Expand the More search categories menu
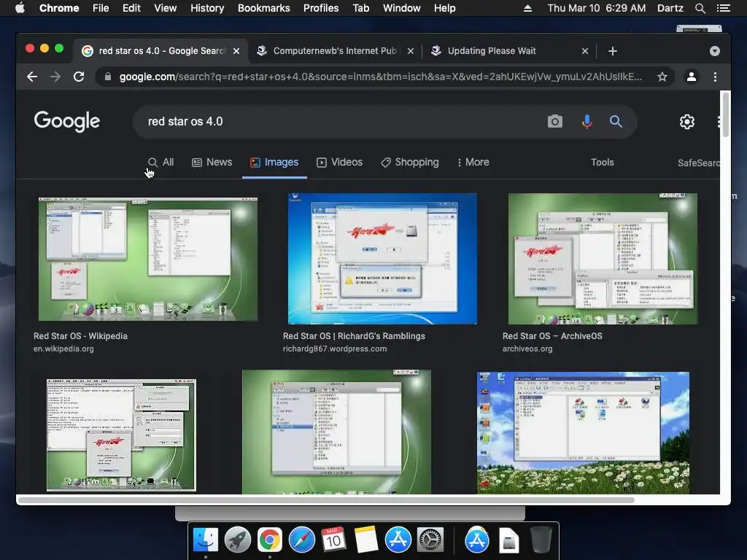The image size is (747, 560). click(x=473, y=163)
